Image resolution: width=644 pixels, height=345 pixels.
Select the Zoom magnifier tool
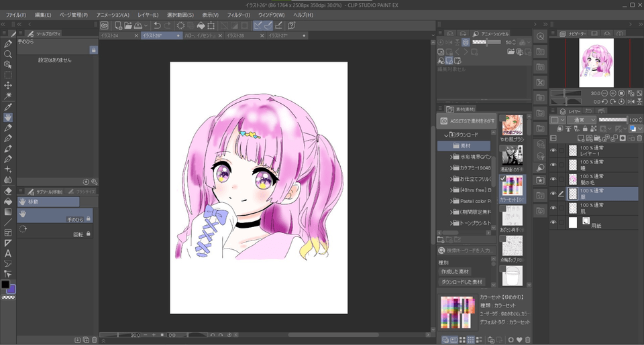pos(8,54)
